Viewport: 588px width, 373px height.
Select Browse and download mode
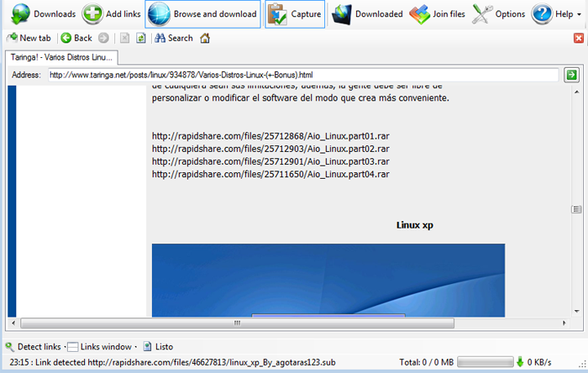click(203, 14)
